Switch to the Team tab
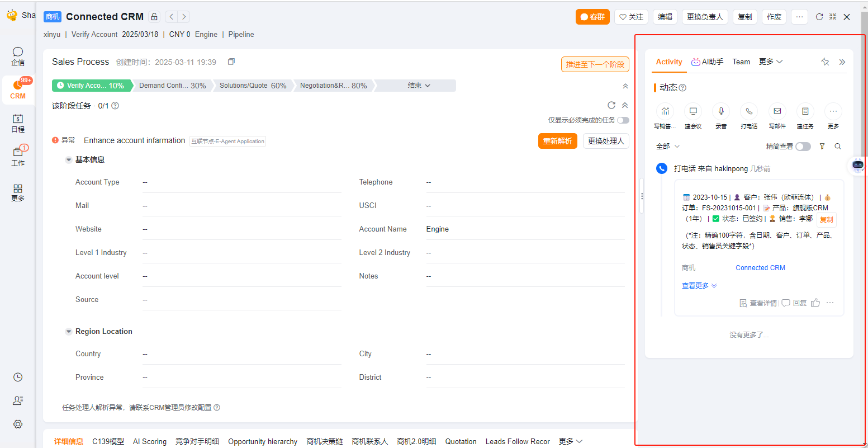Image resolution: width=868 pixels, height=448 pixels. click(741, 62)
